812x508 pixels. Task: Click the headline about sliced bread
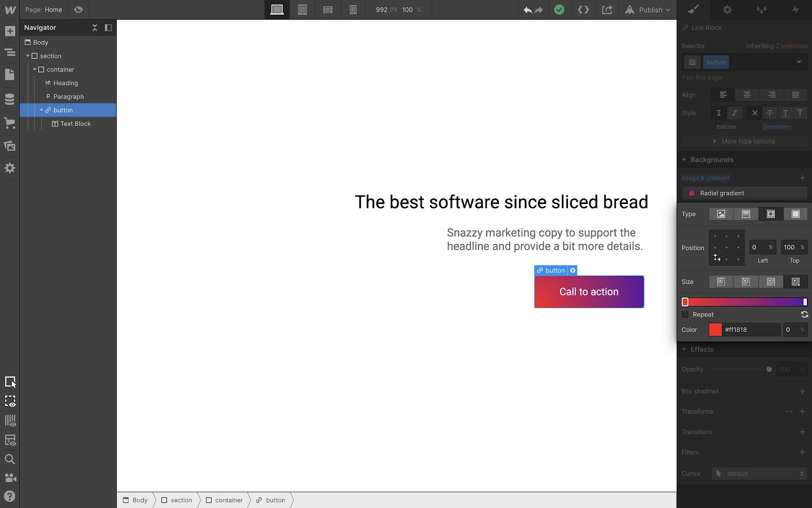[501, 202]
